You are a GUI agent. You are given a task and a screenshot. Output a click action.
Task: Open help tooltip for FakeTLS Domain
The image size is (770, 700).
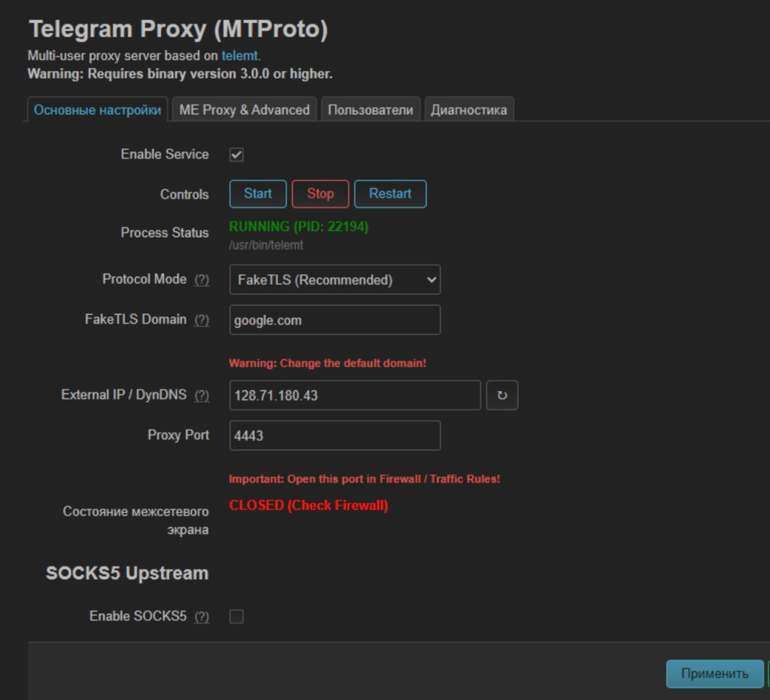tap(202, 320)
